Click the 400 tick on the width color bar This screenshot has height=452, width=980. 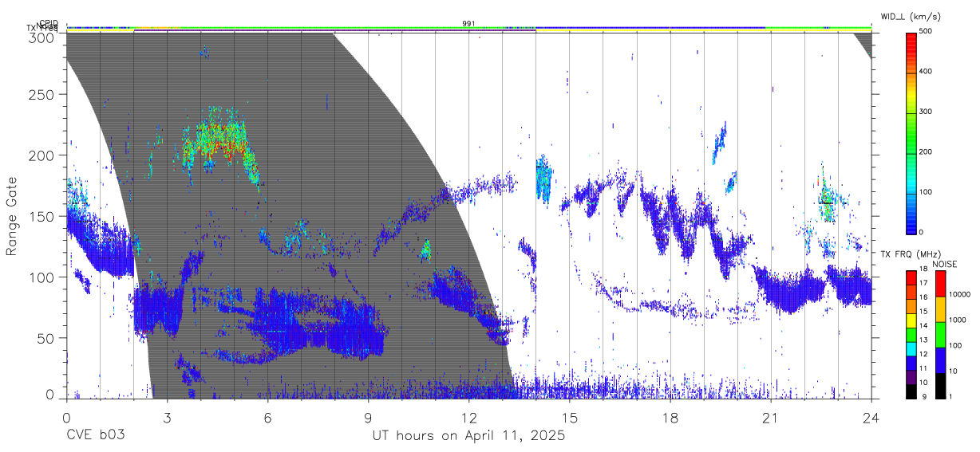click(926, 72)
